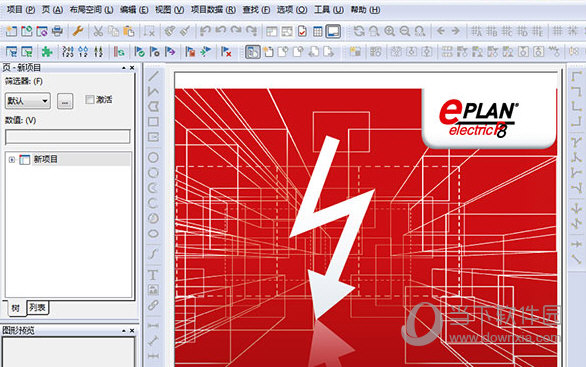Click the Zoom in magnifier icon
The height and width of the screenshot is (367, 586).
(x=390, y=31)
